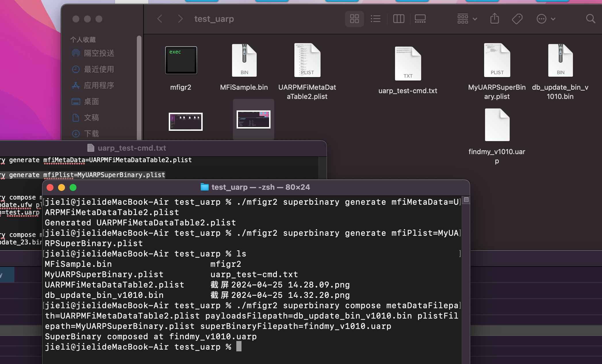
Task: Select the UARPMFiMetaDataTable2.plist file icon
Action: point(307,60)
